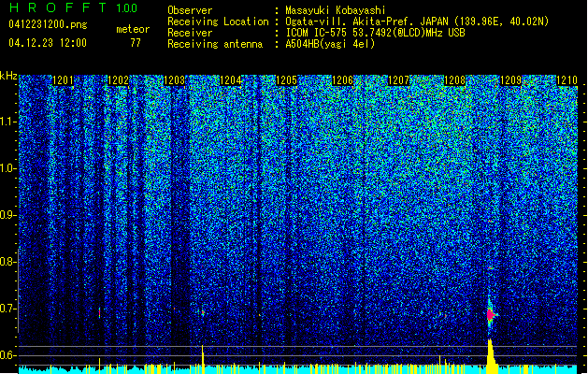Click the 1204 time marker
This screenshot has width=588, height=374.
pyautogui.click(x=230, y=80)
